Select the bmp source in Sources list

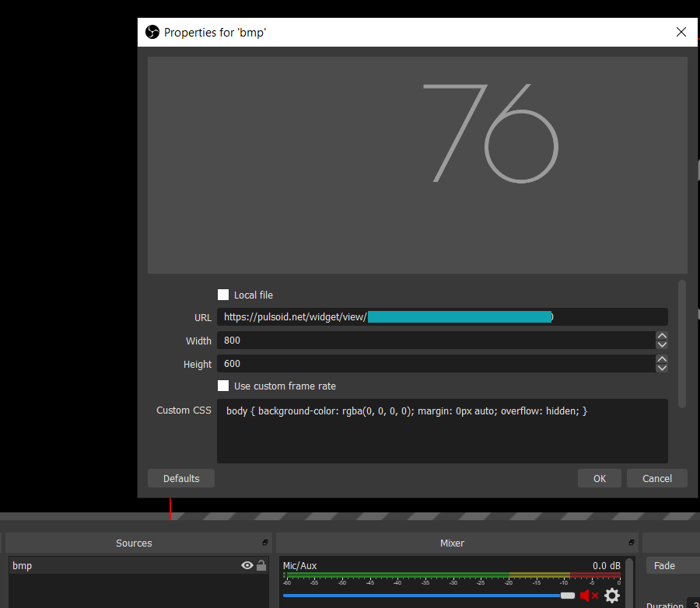coord(138,565)
